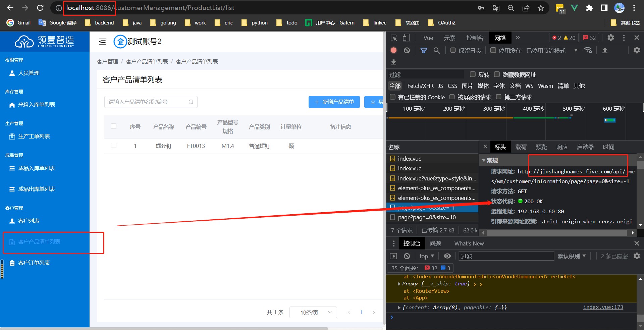Switch to the 响应 tab
This screenshot has height=330, width=644.
coord(562,147)
